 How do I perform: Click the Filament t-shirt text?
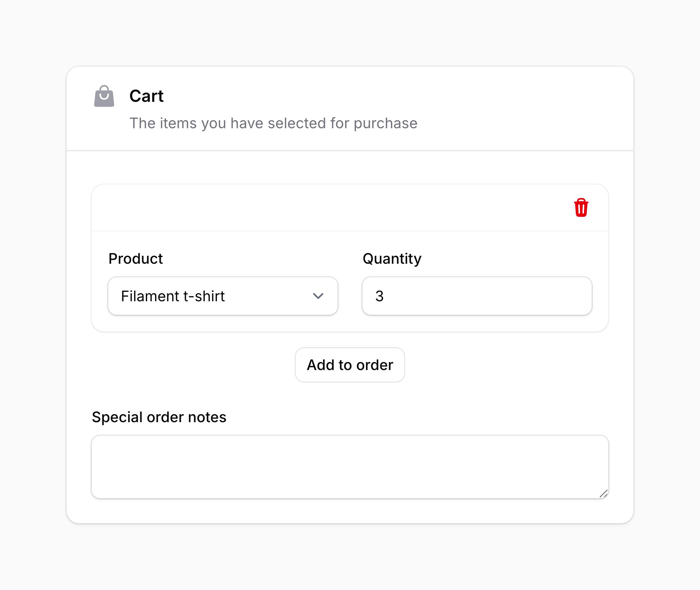pyautogui.click(x=173, y=296)
